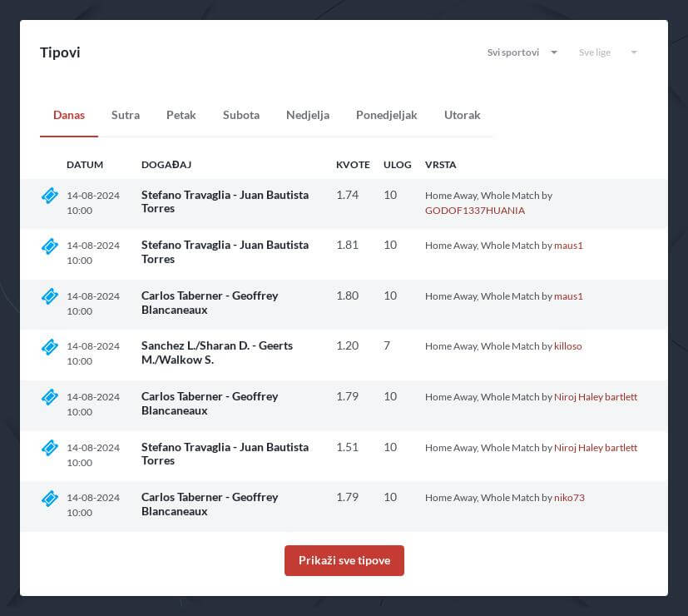The image size is (688, 616).
Task: Click the Tipovi heading
Action: [x=60, y=52]
